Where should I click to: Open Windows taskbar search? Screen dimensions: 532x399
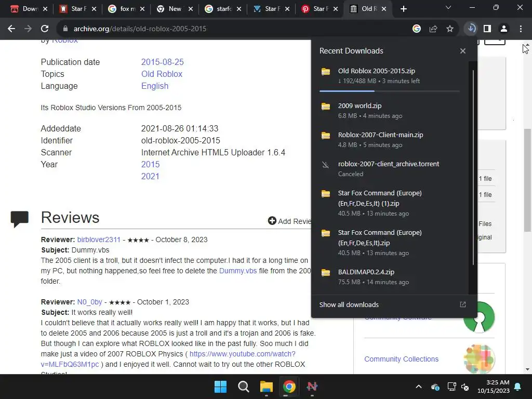(x=243, y=387)
